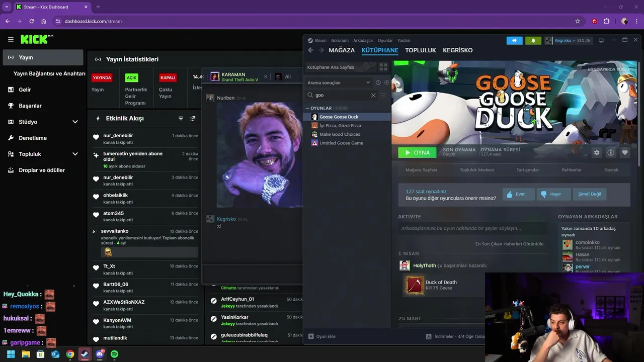The width and height of the screenshot is (644, 362).
Task: Open Steam notifications bell
Action: [x=533, y=40]
